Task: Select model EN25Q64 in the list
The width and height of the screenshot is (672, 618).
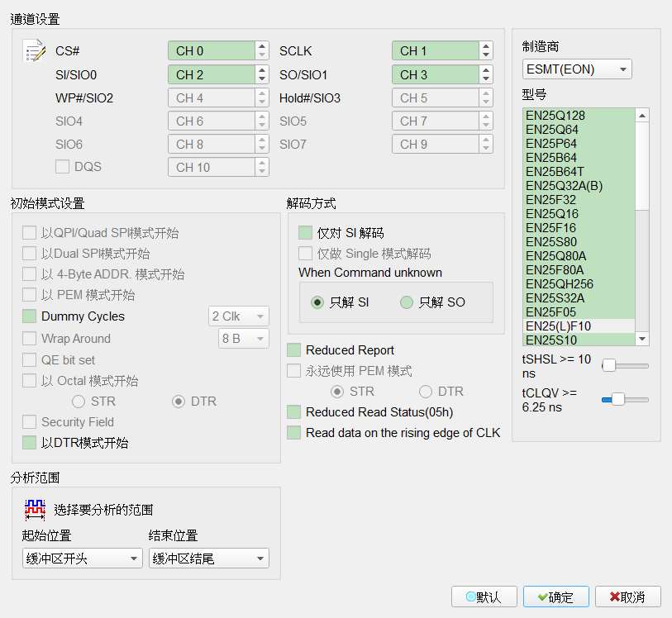Action: (x=579, y=130)
